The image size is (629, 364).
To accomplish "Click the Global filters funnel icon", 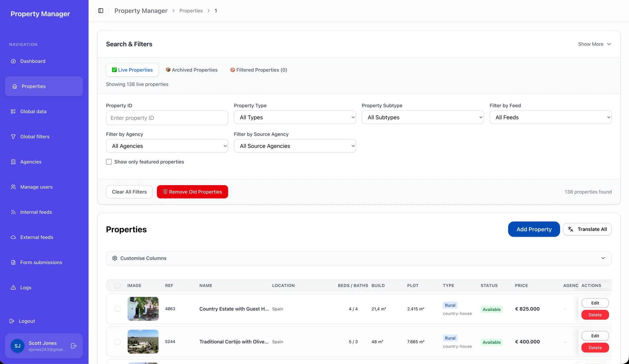I will pyautogui.click(x=13, y=137).
